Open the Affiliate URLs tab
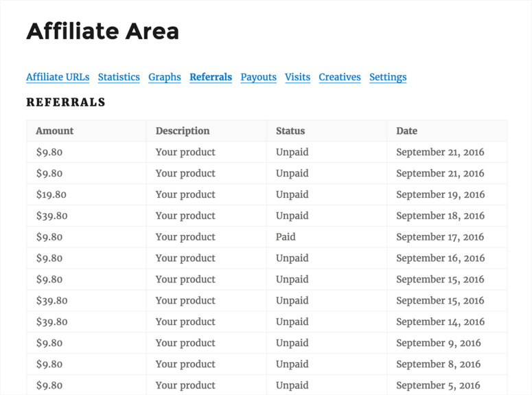 (58, 77)
